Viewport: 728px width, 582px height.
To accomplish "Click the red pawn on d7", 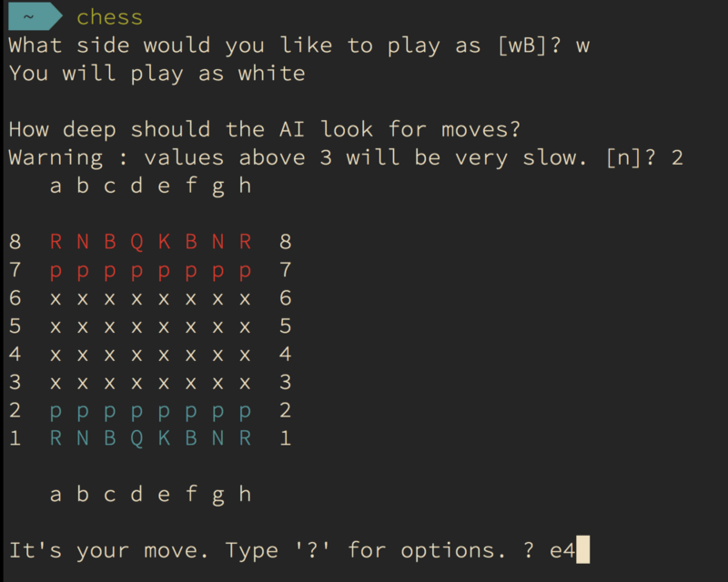I will coord(136,270).
